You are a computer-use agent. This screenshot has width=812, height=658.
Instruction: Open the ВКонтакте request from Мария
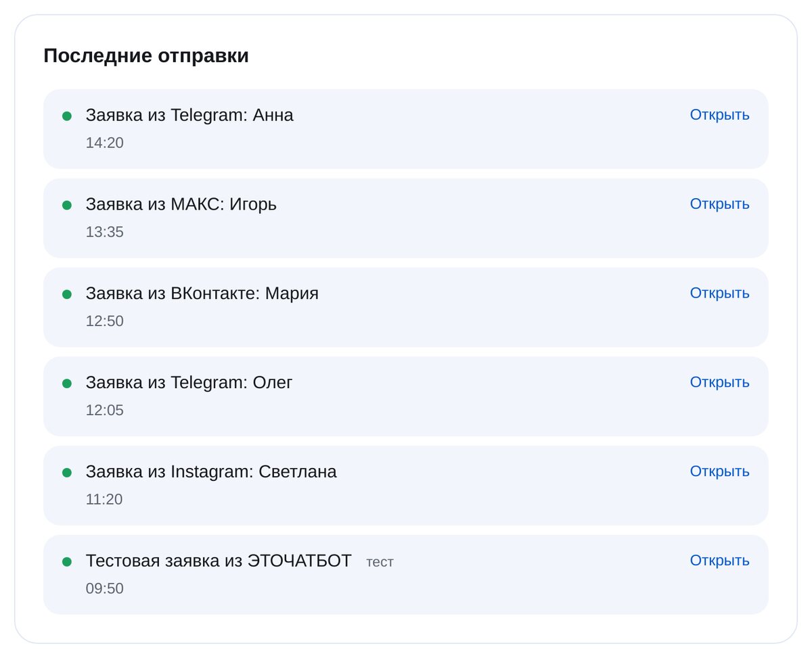719,293
